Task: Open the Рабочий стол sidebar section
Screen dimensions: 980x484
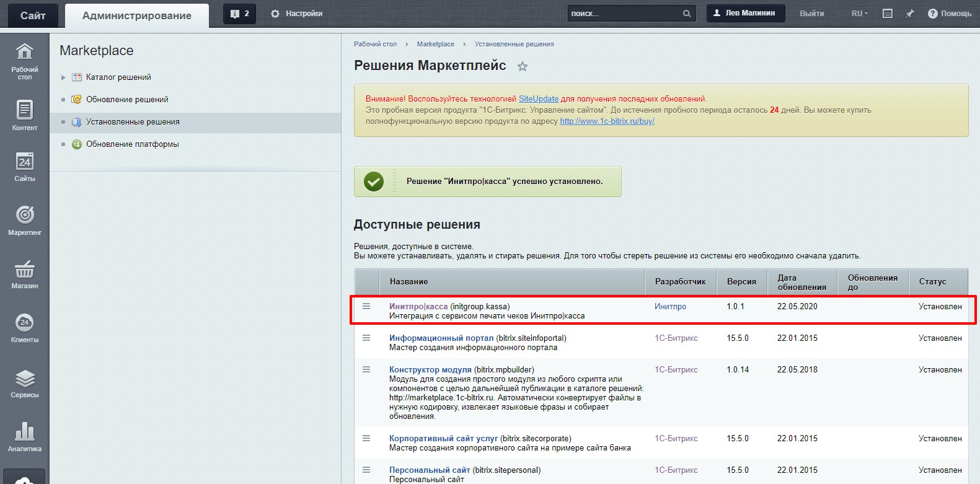Action: [24, 61]
